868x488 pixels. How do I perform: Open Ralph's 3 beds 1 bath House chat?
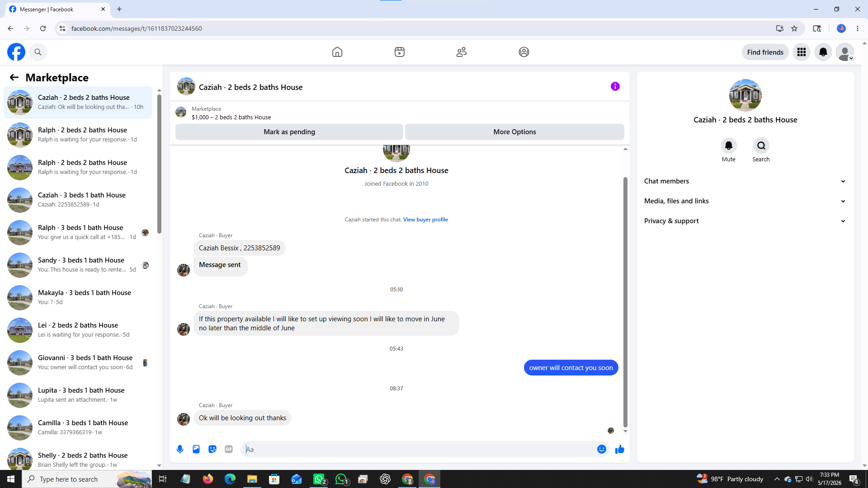click(x=78, y=233)
